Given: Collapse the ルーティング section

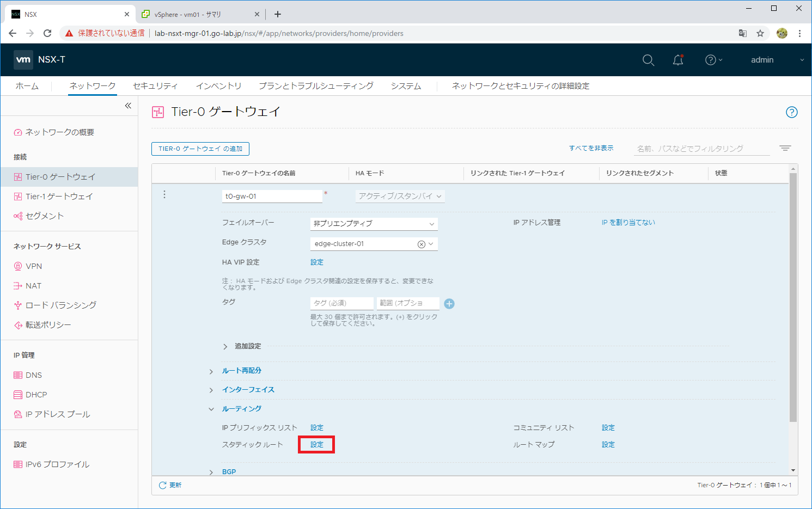Looking at the screenshot, I should pos(211,409).
